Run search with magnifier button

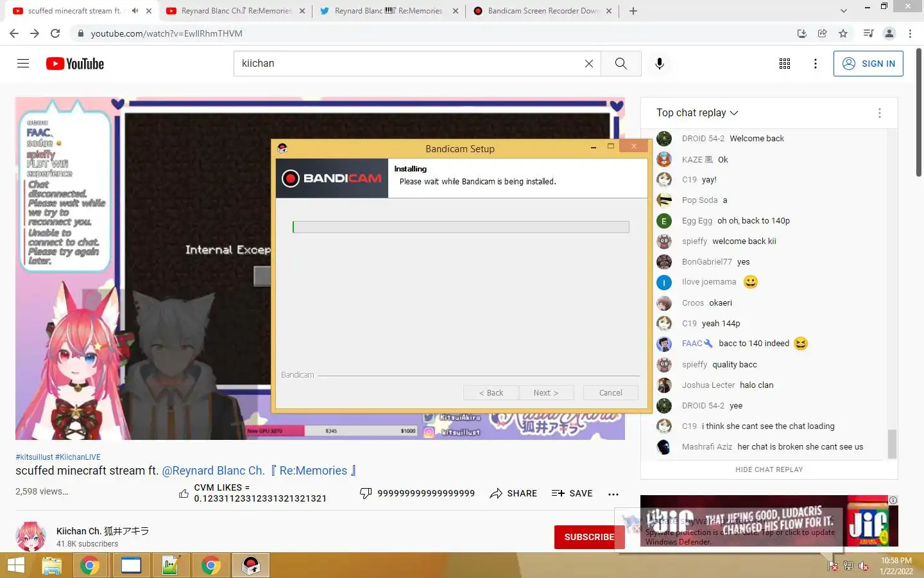coord(620,64)
